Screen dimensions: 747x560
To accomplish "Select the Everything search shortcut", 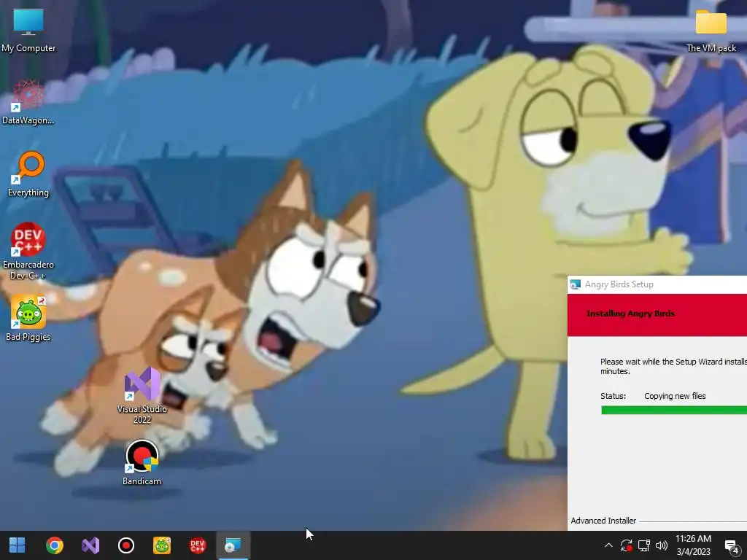I will point(28,174).
